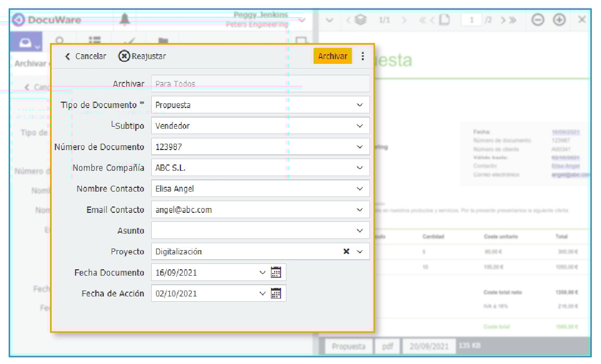The width and height of the screenshot is (601, 364).
Task: Click the notification bell icon
Action: click(x=125, y=20)
